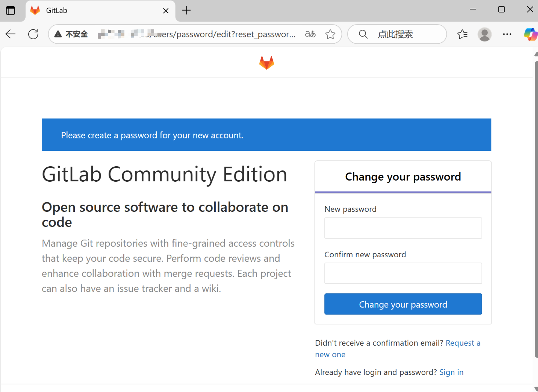Open Settings and more ellipsis menu

click(x=507, y=34)
